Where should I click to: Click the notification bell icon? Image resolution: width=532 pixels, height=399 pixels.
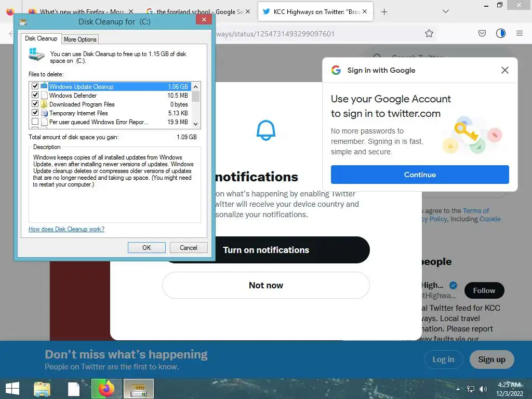[x=266, y=130]
